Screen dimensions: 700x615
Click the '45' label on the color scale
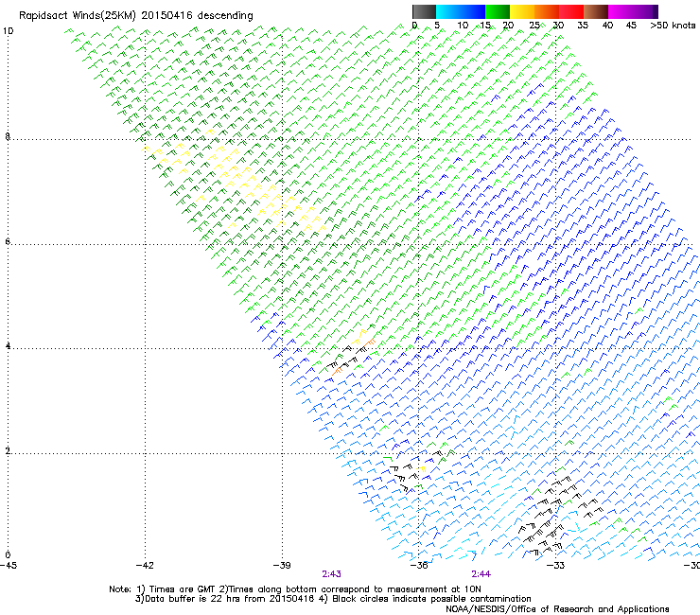[x=631, y=26]
